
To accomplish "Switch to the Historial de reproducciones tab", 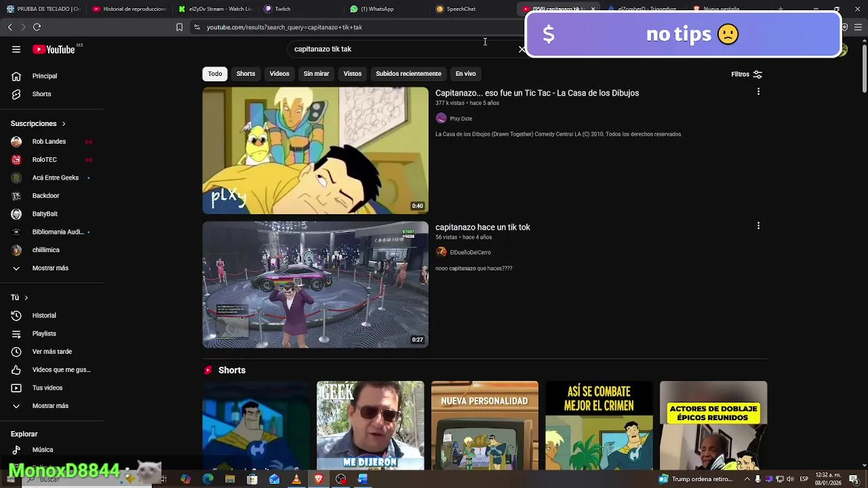I will (130, 9).
